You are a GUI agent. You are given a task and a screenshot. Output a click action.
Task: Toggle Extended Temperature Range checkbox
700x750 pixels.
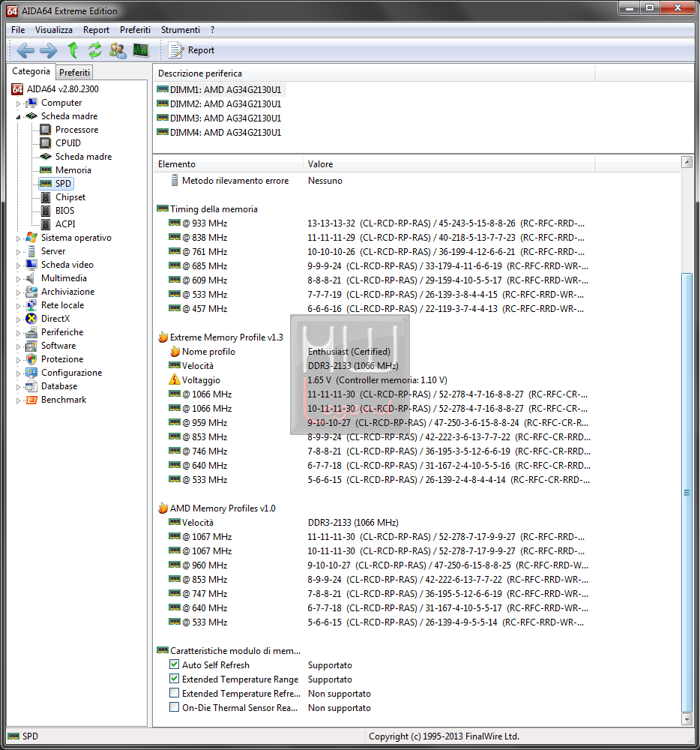pyautogui.click(x=174, y=679)
